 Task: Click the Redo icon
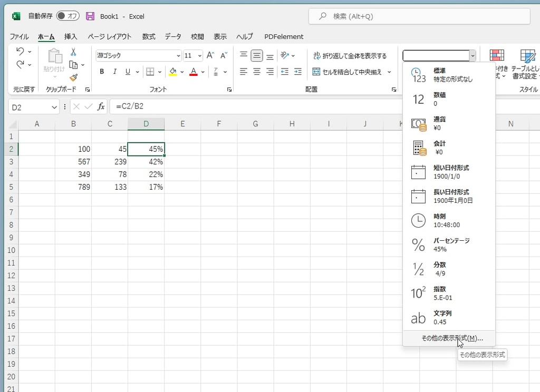(21, 64)
